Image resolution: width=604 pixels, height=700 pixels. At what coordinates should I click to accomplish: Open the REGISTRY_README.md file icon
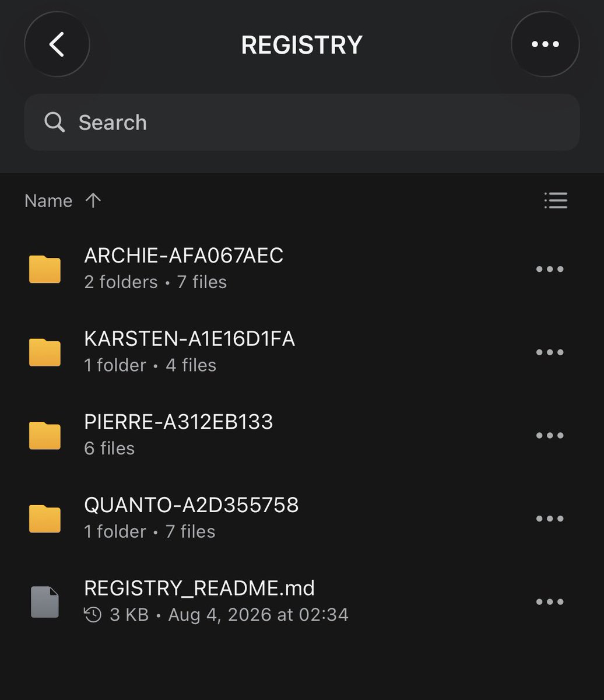(x=45, y=602)
